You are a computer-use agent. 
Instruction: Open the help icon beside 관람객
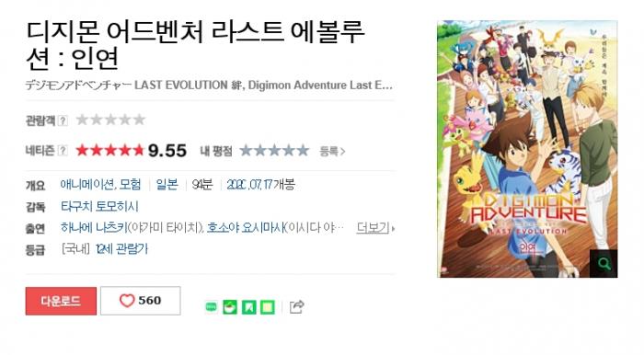(63, 120)
